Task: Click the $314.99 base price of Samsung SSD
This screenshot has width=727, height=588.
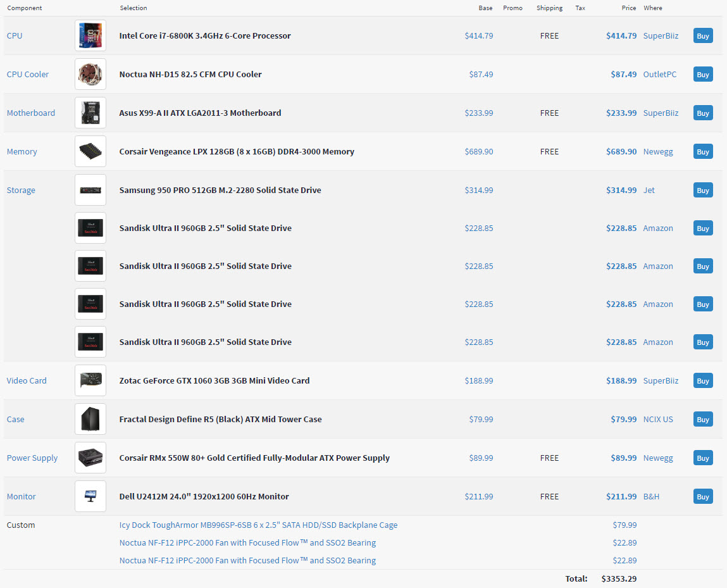Action: (x=478, y=191)
